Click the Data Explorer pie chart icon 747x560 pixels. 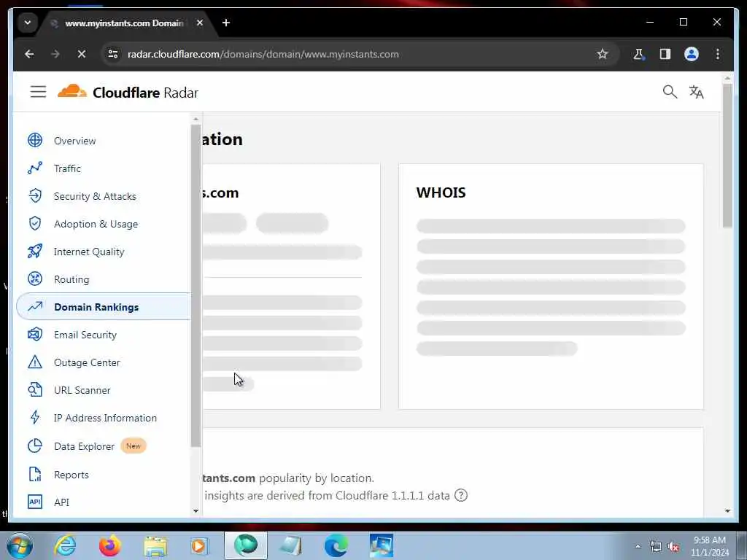click(35, 446)
